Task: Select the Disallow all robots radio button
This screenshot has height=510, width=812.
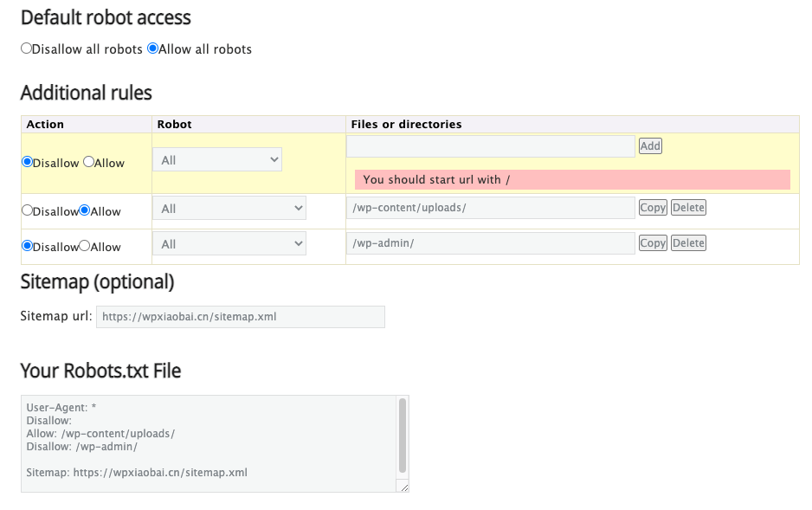Action: (x=26, y=48)
